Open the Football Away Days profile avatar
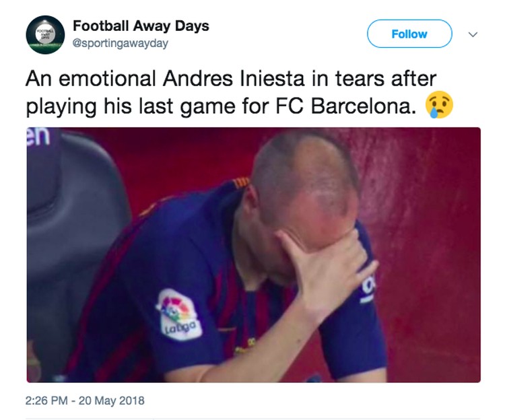Image resolution: width=505 pixels, height=420 pixels. pyautogui.click(x=45, y=34)
